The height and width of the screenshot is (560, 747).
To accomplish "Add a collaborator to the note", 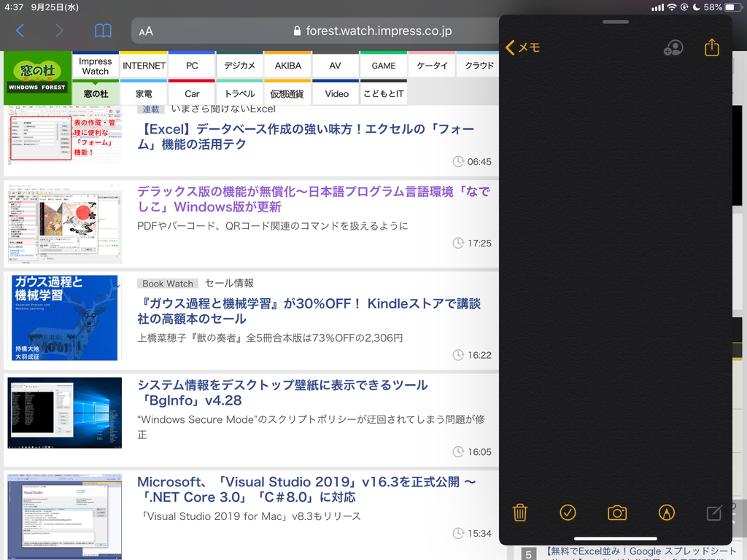I will tap(673, 47).
